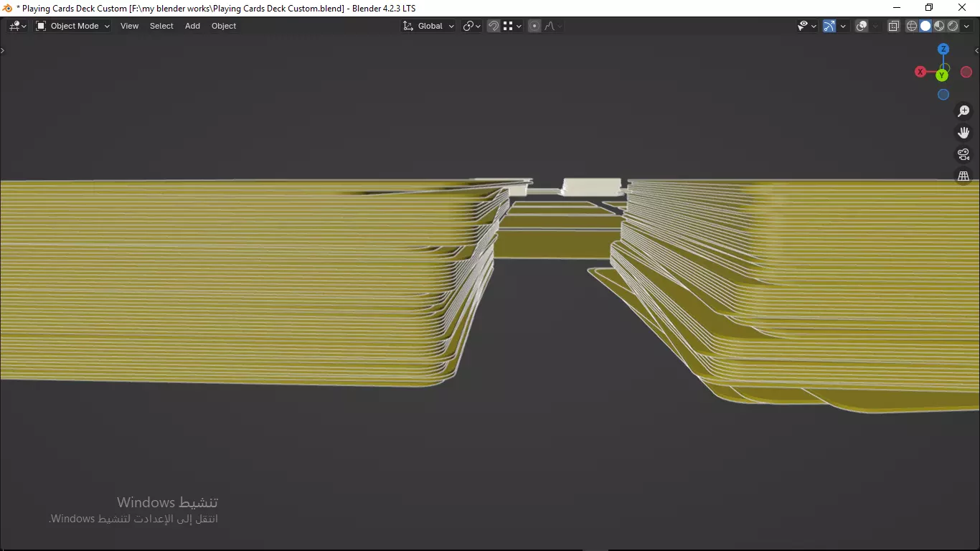
Task: Toggle viewport overlays
Action: (862, 26)
